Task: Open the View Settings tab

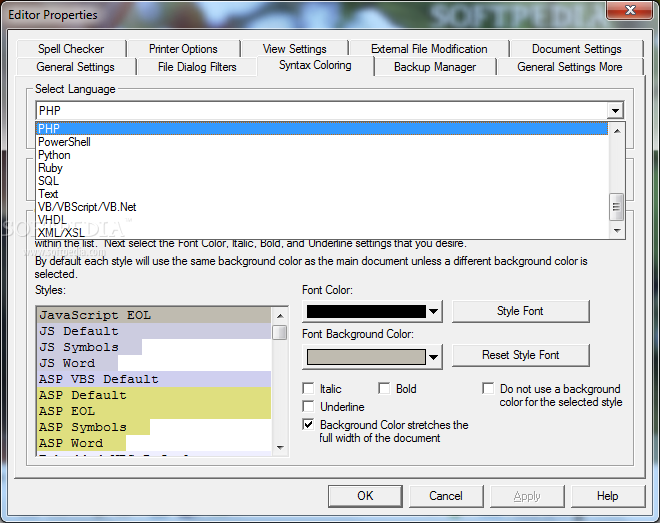Action: tap(295, 49)
